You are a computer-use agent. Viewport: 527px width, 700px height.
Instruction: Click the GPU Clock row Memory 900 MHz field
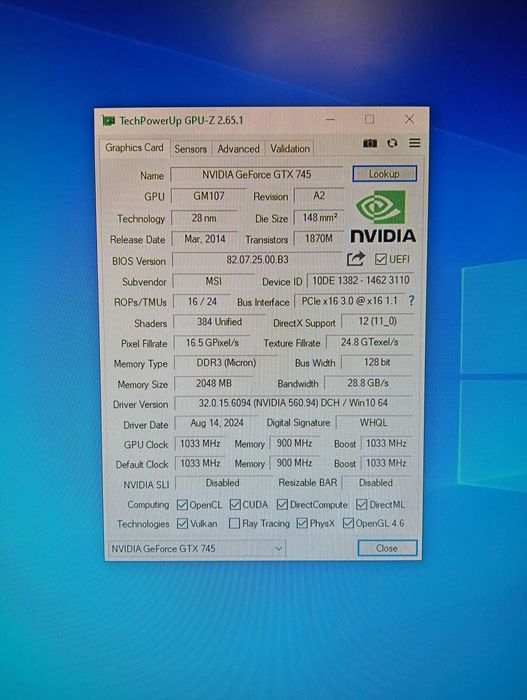pyautogui.click(x=294, y=443)
